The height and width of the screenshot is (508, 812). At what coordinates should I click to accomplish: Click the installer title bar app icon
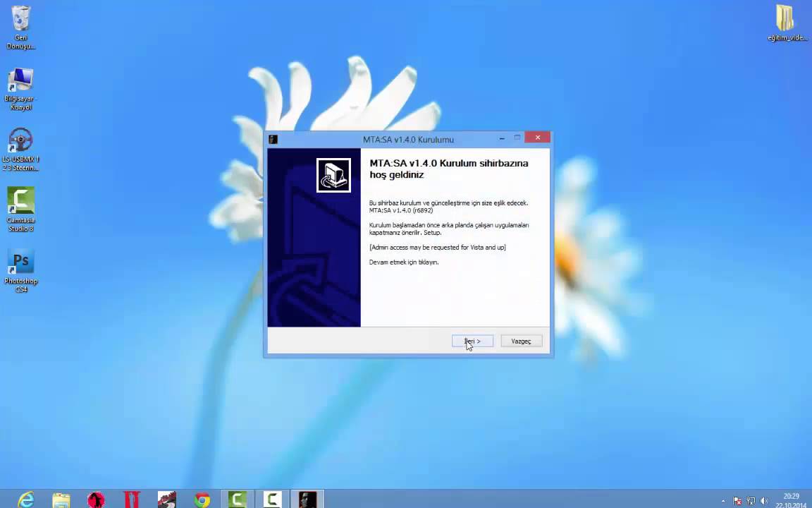(273, 139)
